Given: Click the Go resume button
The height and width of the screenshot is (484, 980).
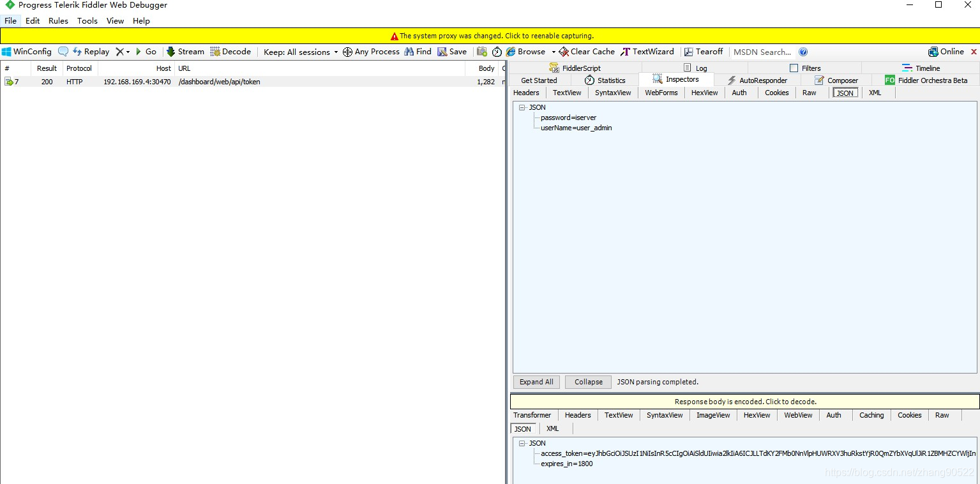Looking at the screenshot, I should [146, 52].
